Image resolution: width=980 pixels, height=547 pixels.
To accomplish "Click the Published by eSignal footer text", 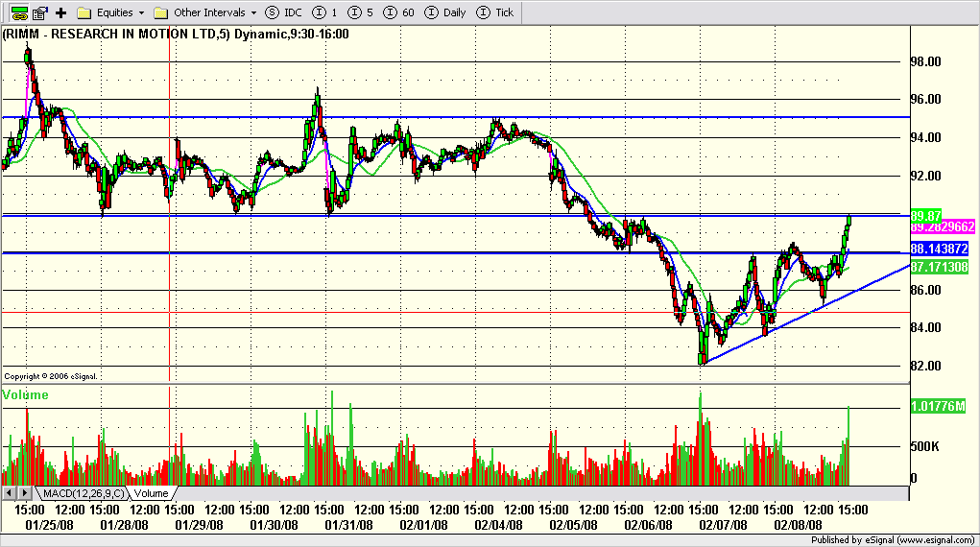I will tap(893, 540).
